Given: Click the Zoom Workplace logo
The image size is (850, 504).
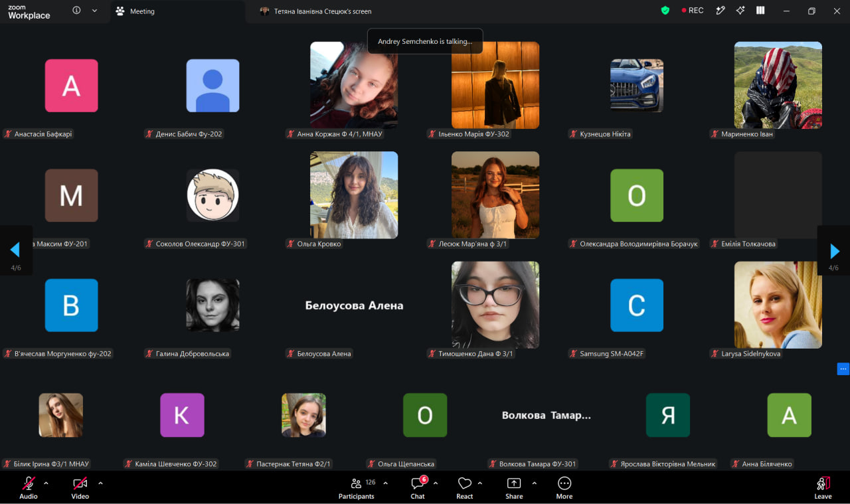Looking at the screenshot, I should [29, 11].
